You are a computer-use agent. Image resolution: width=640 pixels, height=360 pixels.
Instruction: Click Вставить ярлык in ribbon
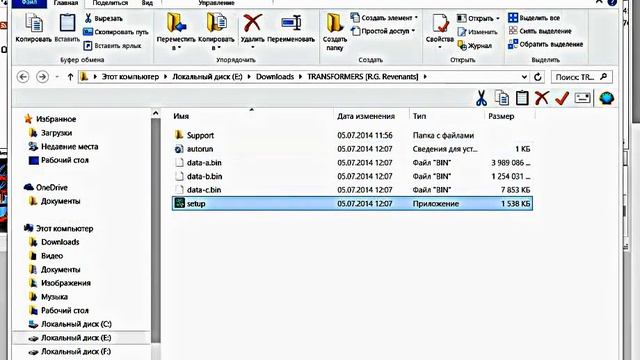click(113, 45)
